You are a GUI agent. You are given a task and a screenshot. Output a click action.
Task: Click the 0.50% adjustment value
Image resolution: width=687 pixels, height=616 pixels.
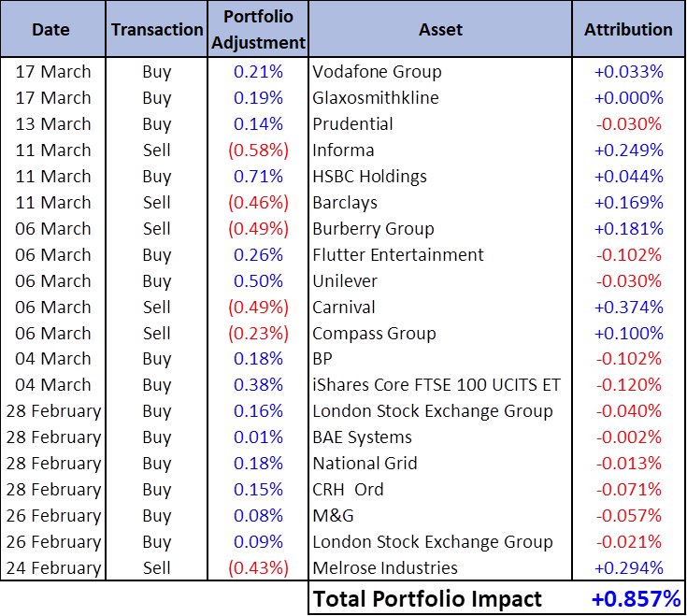[258, 281]
